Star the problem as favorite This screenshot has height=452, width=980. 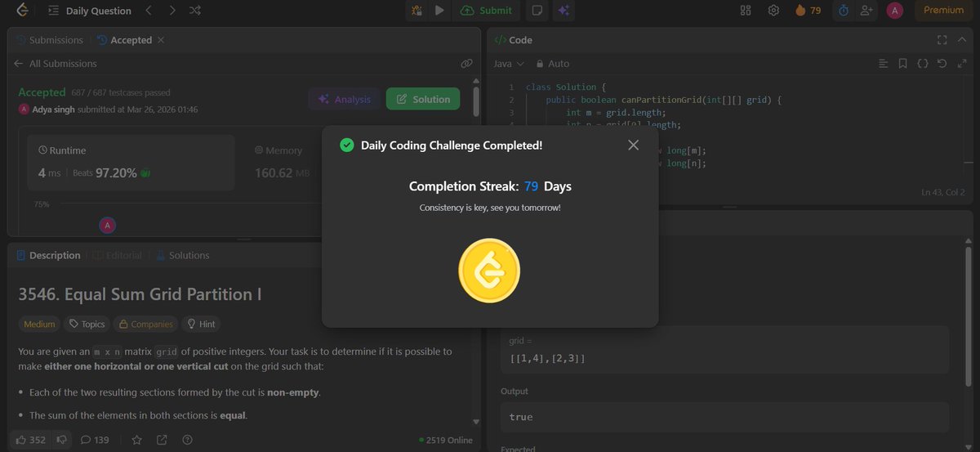(x=136, y=440)
